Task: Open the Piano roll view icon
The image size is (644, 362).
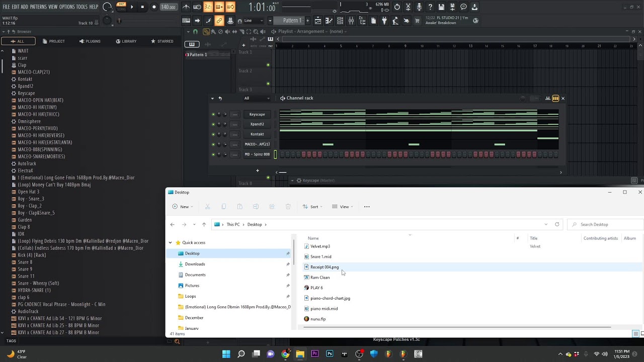Action: tap(329, 21)
